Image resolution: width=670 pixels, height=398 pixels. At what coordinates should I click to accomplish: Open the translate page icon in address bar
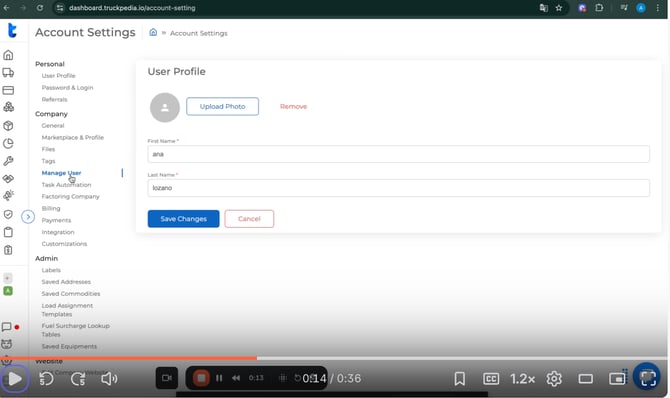(544, 8)
